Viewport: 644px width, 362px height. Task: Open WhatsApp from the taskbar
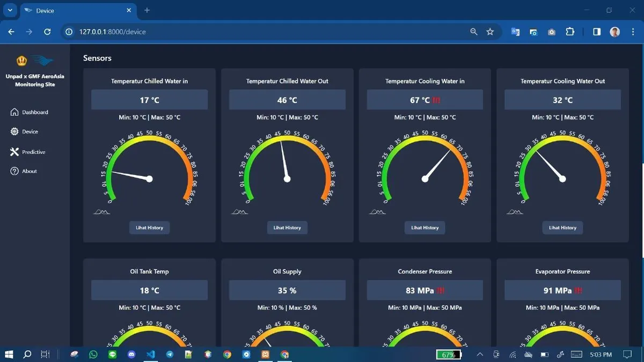click(94, 354)
